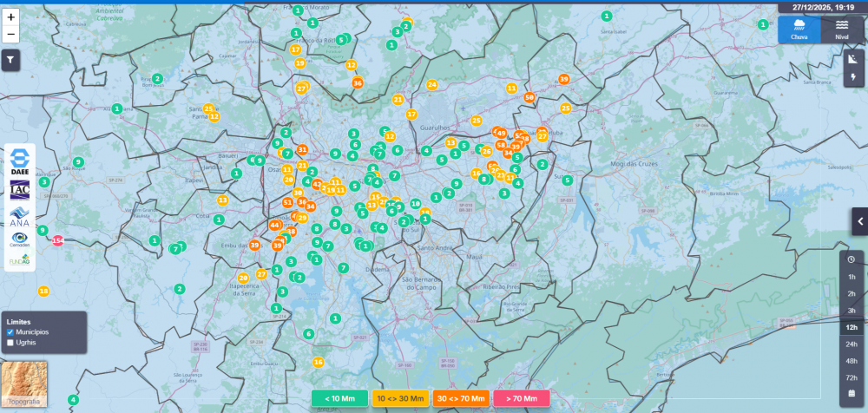Switch to the Chuva tab
The image size is (868, 413).
point(799,29)
